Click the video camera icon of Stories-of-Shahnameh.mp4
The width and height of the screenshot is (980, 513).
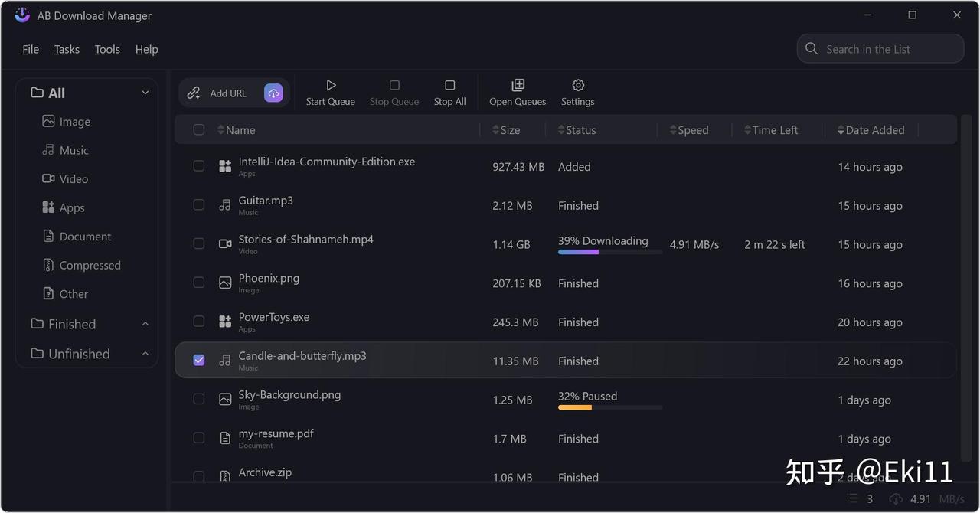pyautogui.click(x=225, y=244)
